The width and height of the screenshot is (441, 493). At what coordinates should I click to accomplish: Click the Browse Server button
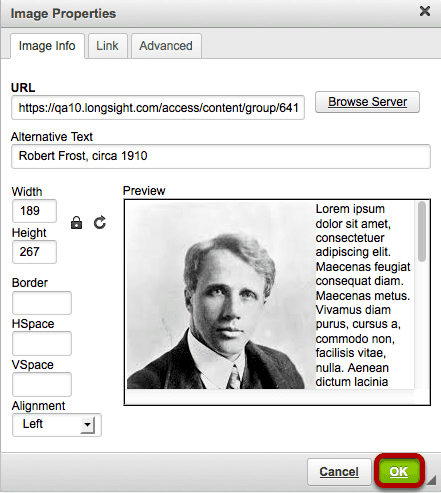pyautogui.click(x=367, y=102)
